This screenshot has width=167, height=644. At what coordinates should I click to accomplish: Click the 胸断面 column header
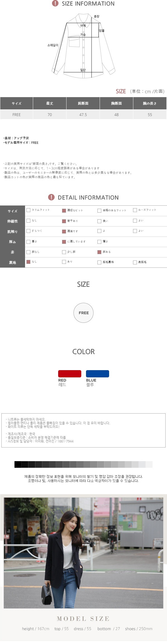point(116,103)
